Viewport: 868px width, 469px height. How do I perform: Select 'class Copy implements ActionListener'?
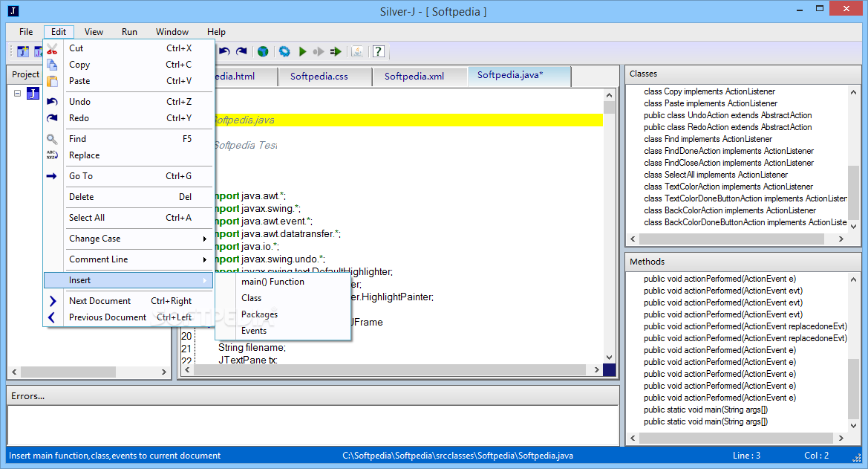click(x=709, y=91)
